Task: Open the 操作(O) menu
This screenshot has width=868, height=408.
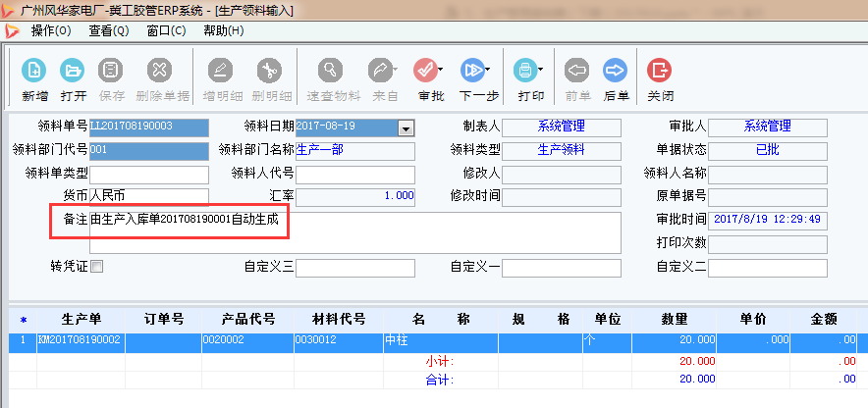Action: pos(51,30)
